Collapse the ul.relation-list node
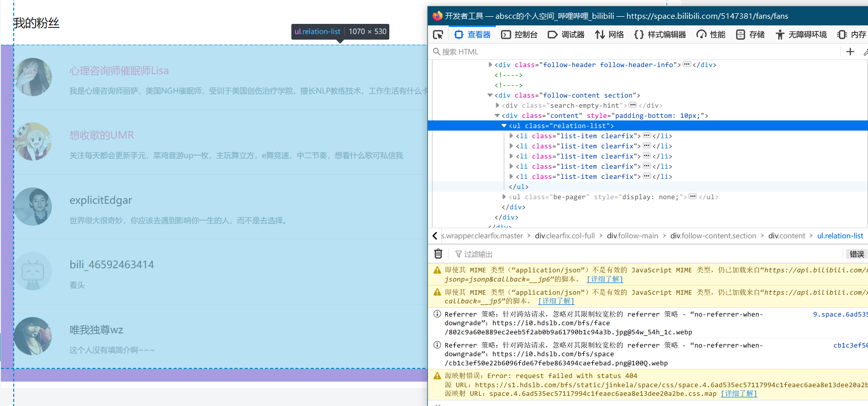Viewport: 868px width, 406px height. click(x=504, y=126)
